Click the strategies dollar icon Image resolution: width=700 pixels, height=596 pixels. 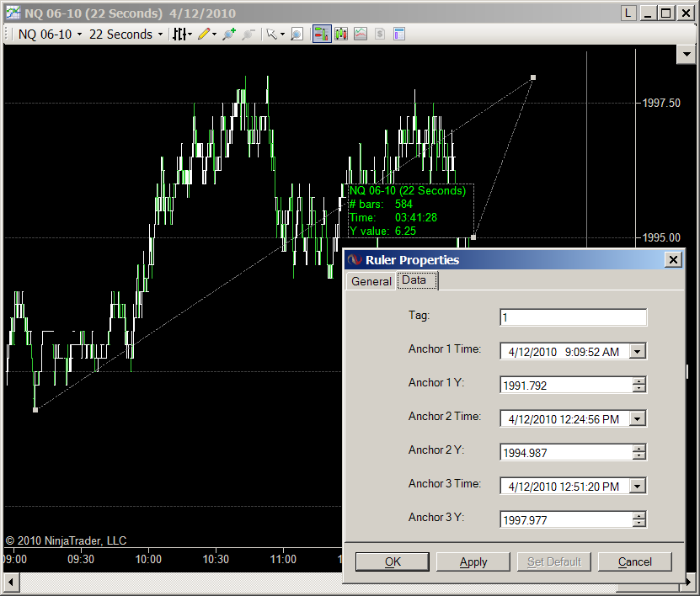[x=380, y=34]
